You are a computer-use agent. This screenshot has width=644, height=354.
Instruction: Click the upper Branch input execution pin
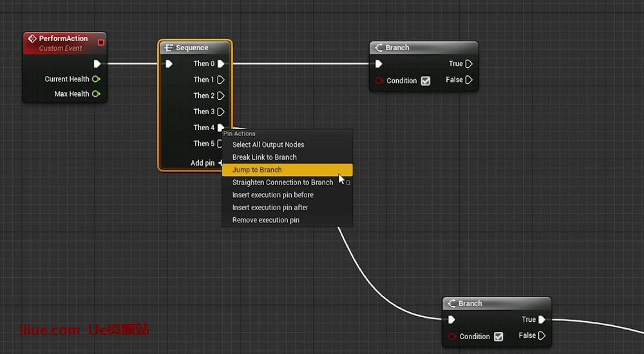[379, 64]
